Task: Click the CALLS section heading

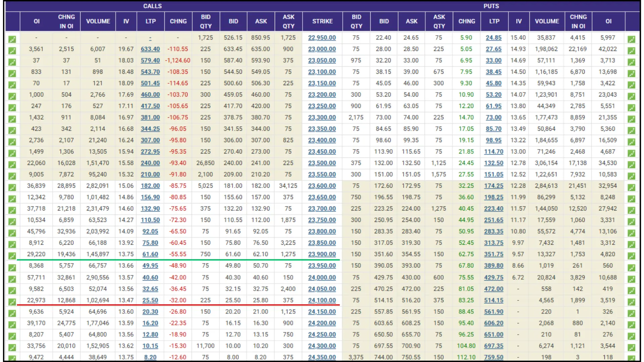Action: (x=152, y=6)
